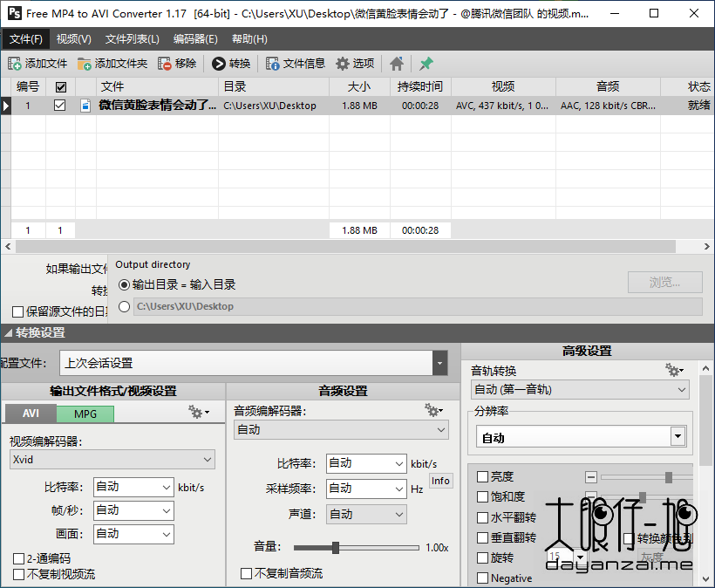Click the green pin icon in toolbar
This screenshot has height=588, width=715.
(426, 64)
